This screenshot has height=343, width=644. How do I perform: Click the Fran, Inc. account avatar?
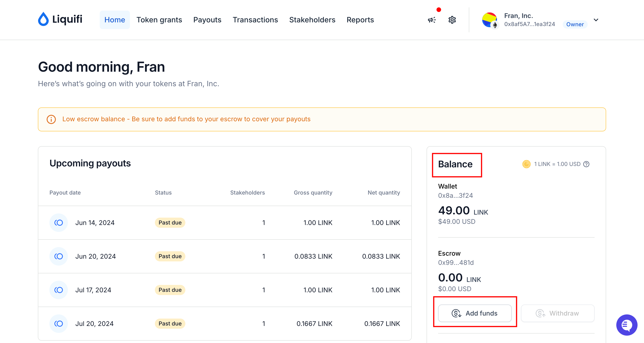[x=490, y=20]
